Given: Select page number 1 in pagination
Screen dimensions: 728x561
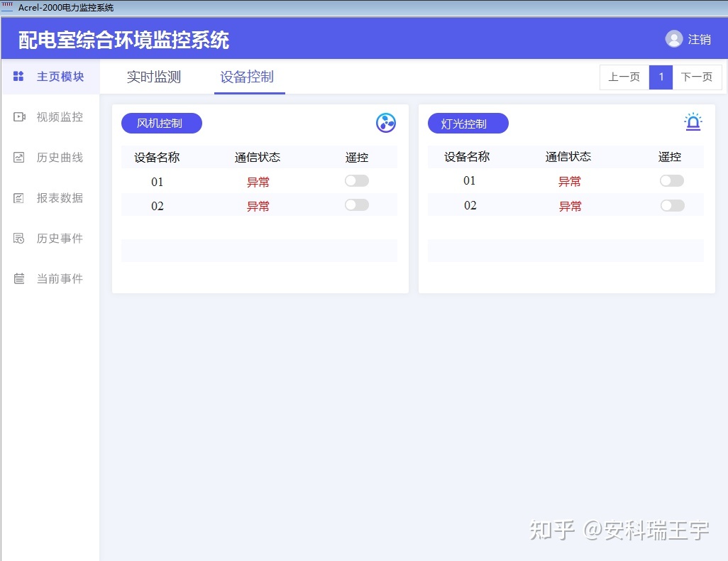Looking at the screenshot, I should pyautogui.click(x=661, y=77).
